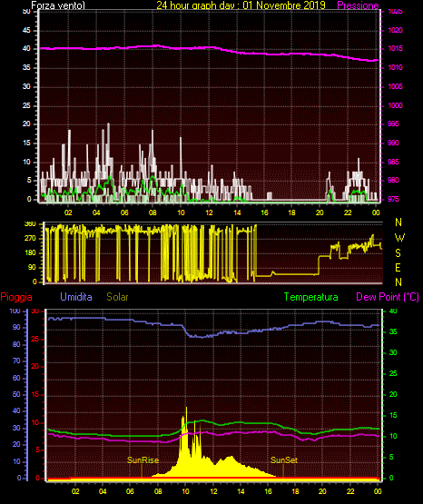Image resolution: width=423 pixels, height=504 pixels.
Task: Click the W compass direction label
Action: 399,238
